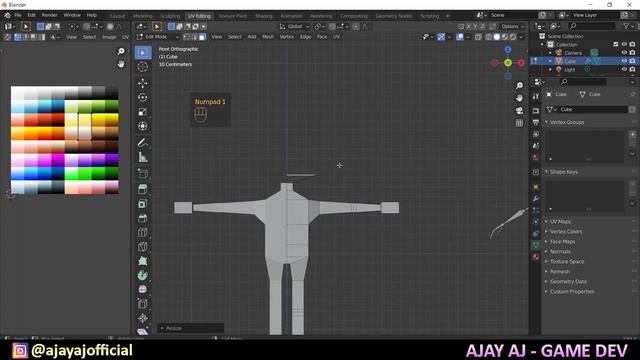The height and width of the screenshot is (360, 640).
Task: Select the Add Cube tool
Action: (143, 173)
